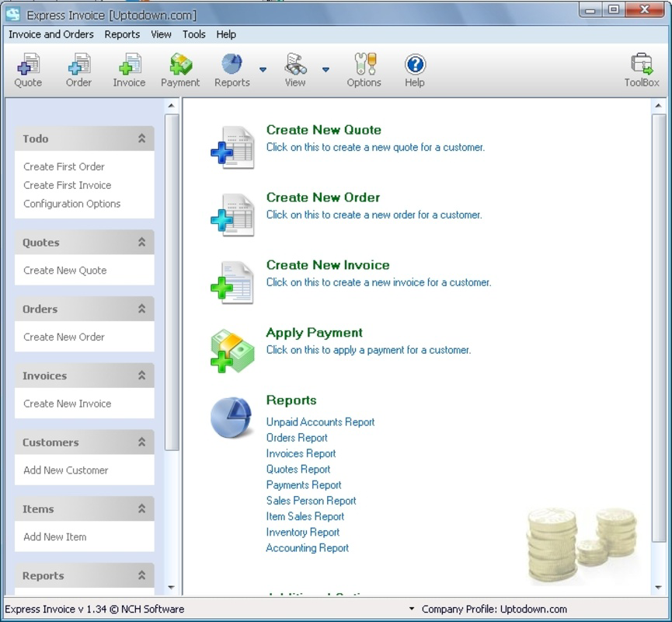The image size is (672, 622).
Task: Click the Options toolbar icon
Action: click(364, 70)
